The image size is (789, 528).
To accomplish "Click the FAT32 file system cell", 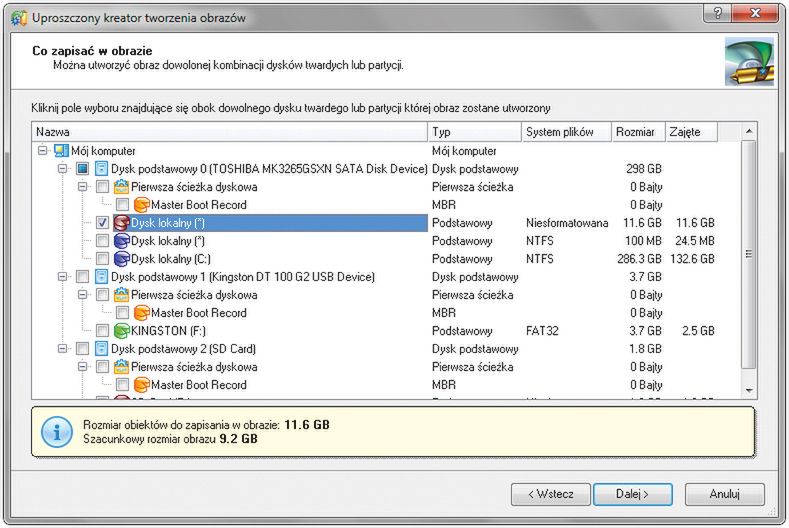I will [542, 331].
